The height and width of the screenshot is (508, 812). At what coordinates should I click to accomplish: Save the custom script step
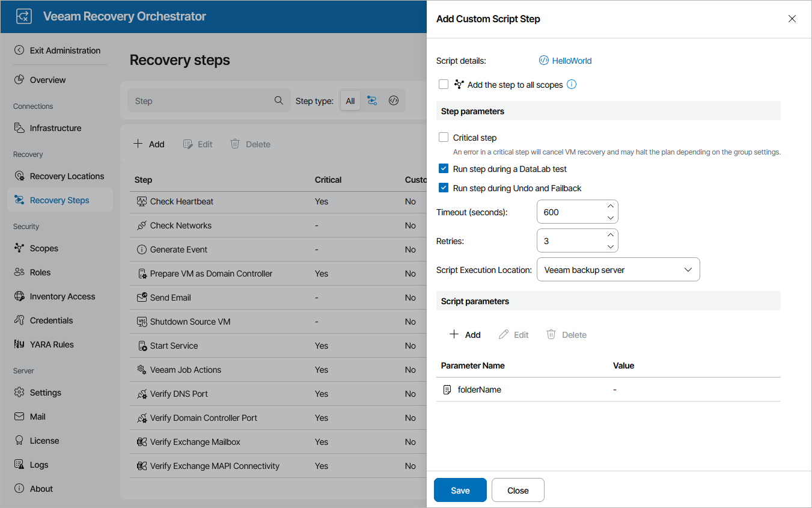pyautogui.click(x=460, y=490)
